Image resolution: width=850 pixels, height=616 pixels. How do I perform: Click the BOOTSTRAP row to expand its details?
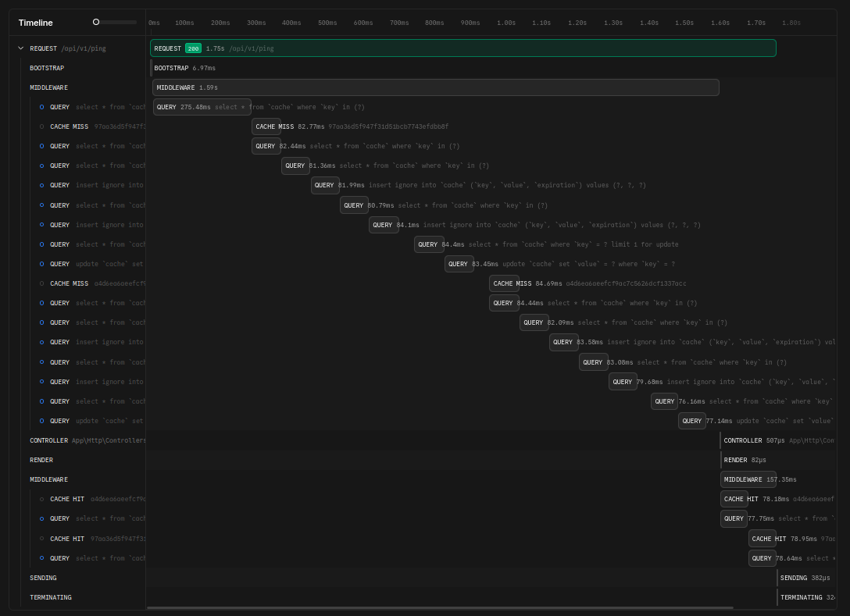[47, 67]
